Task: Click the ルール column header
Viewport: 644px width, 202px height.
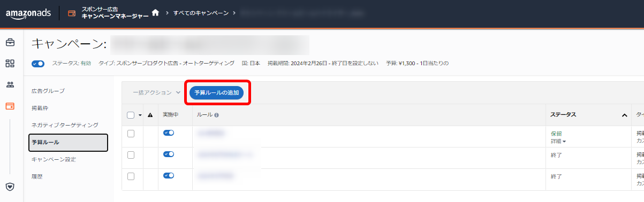Action: pos(204,115)
